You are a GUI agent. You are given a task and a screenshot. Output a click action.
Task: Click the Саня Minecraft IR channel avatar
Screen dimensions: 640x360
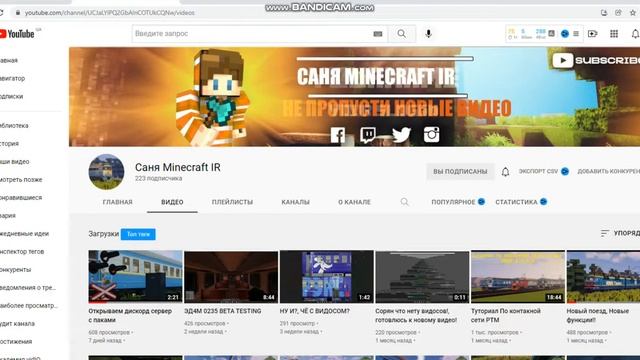point(106,172)
